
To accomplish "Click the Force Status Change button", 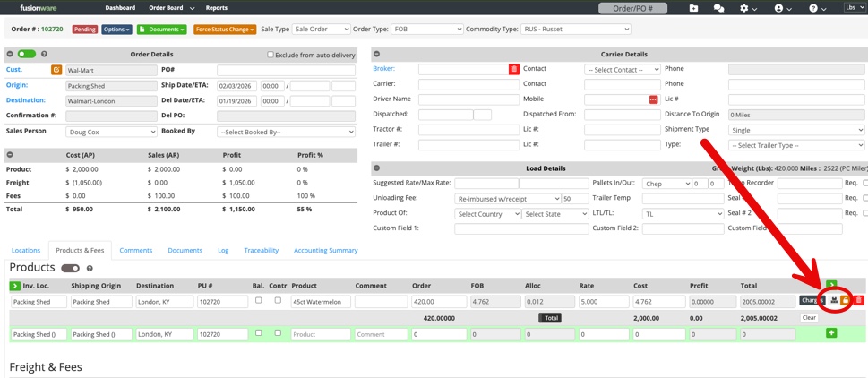I will tap(224, 30).
